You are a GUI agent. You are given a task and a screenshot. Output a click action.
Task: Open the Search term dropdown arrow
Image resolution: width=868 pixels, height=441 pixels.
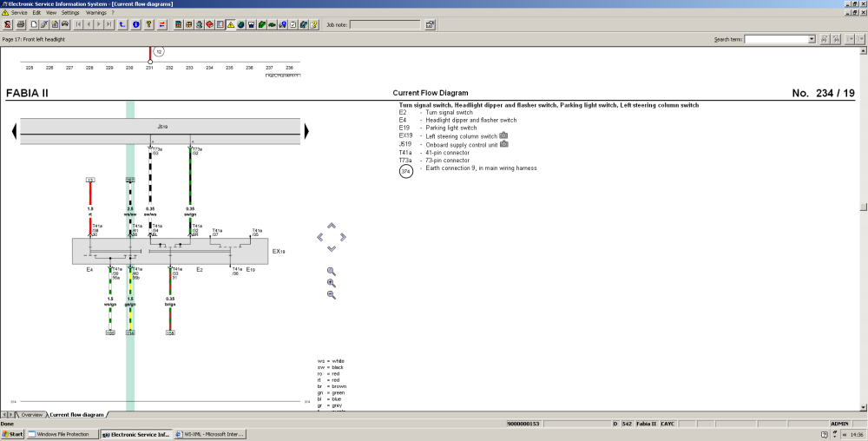[x=812, y=39]
